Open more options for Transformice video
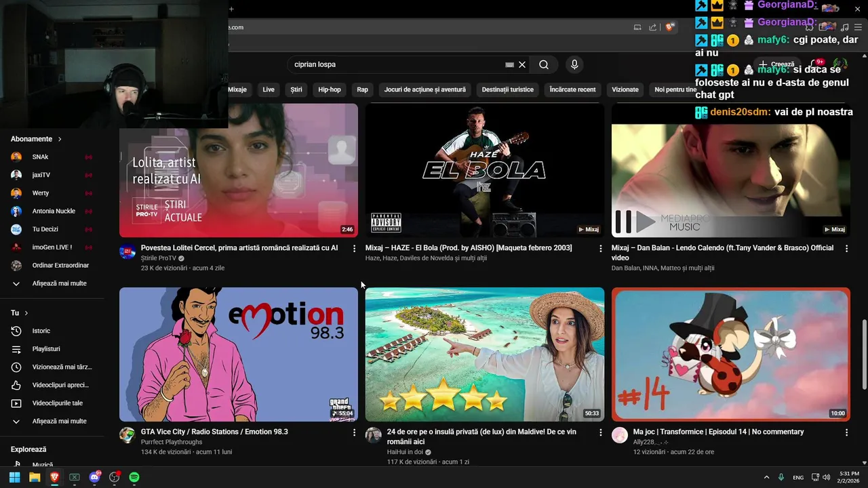Image resolution: width=868 pixels, height=488 pixels. pyautogui.click(x=846, y=432)
